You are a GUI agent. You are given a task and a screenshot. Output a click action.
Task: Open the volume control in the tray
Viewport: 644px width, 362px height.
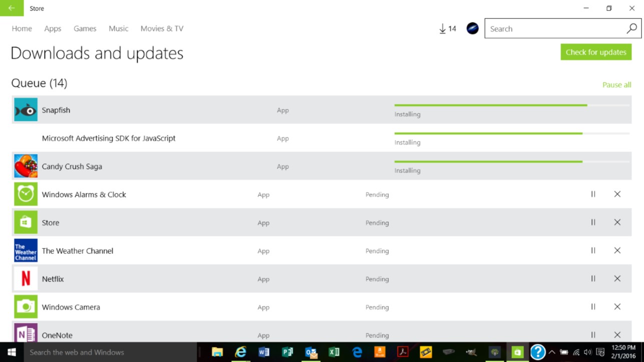click(x=588, y=352)
